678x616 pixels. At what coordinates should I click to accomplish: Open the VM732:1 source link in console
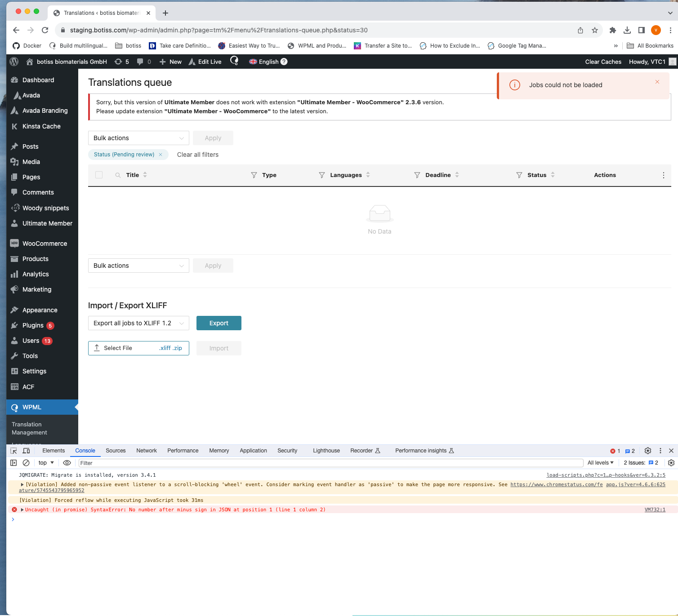click(655, 510)
